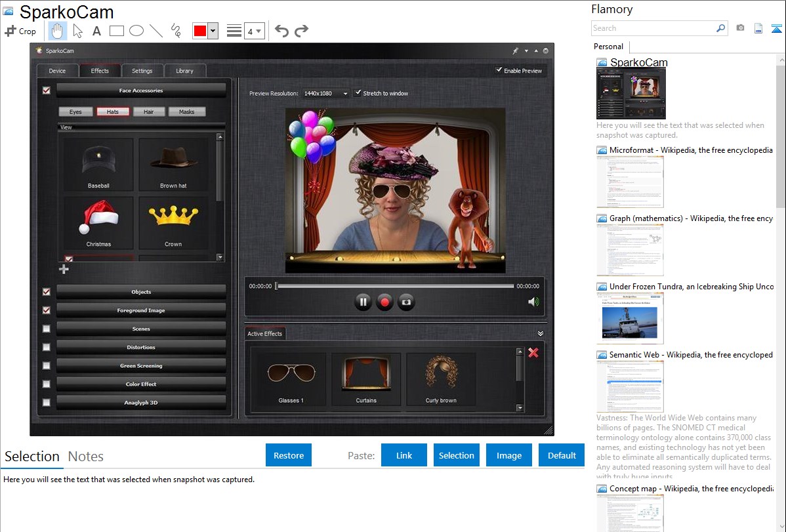Click the Restore button
The height and width of the screenshot is (532, 786).
[x=289, y=455]
